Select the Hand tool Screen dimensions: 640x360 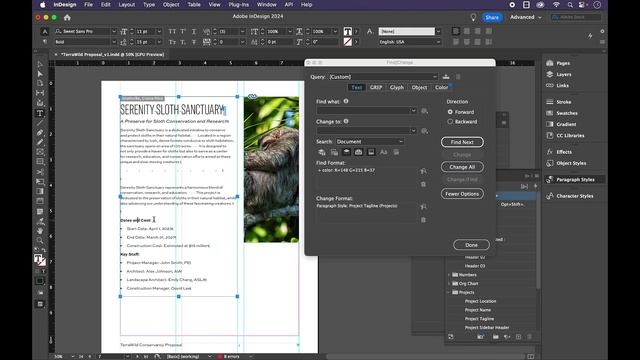[40, 231]
